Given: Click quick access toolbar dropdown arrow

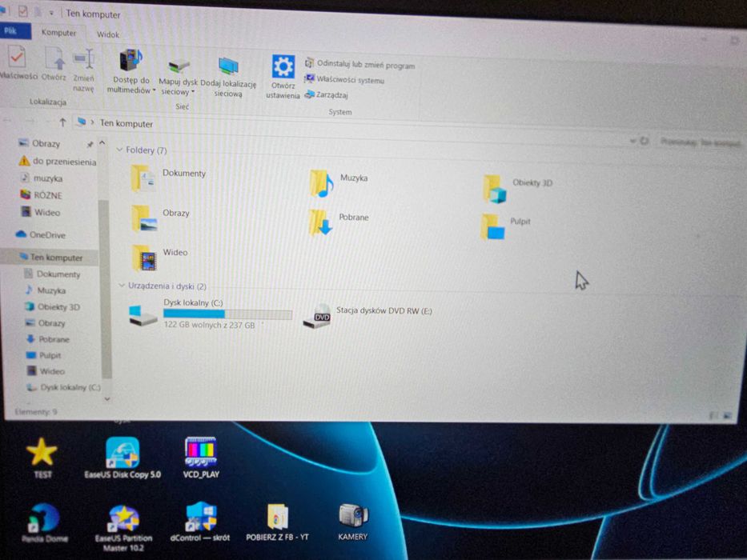Looking at the screenshot, I should [x=51, y=13].
